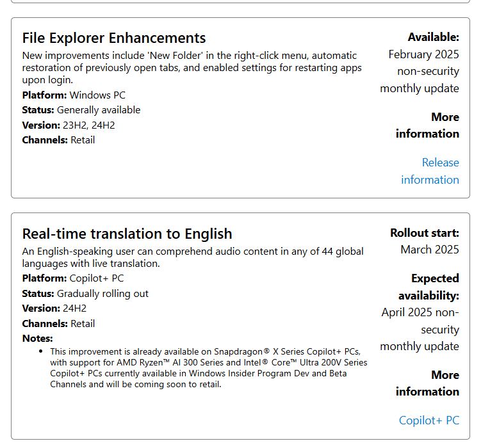490x448 pixels.
Task: Select the 'March 2025' rollout date
Action: 429,250
